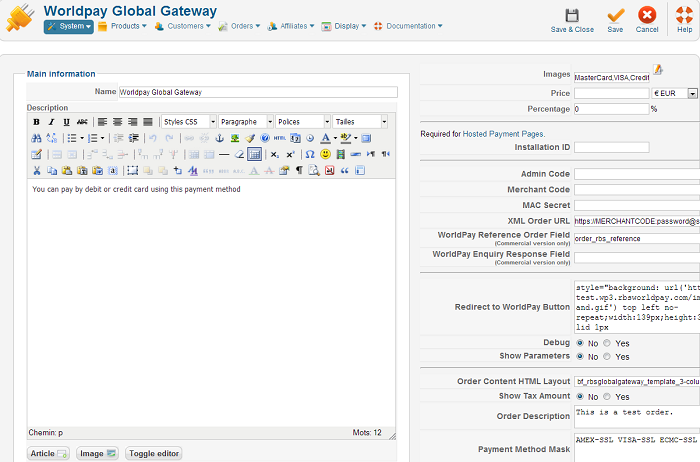700x462 pixels.
Task: Center align text in editor
Action: [x=117, y=122]
